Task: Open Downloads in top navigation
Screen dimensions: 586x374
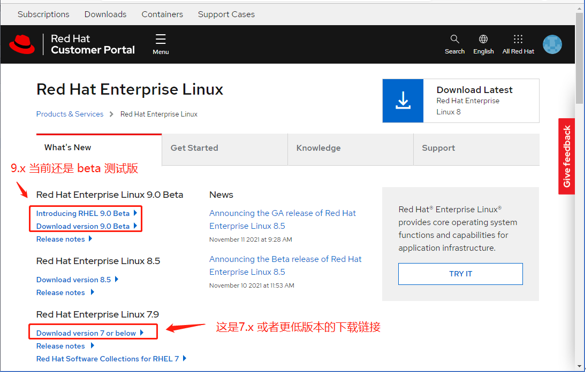Action: point(105,14)
